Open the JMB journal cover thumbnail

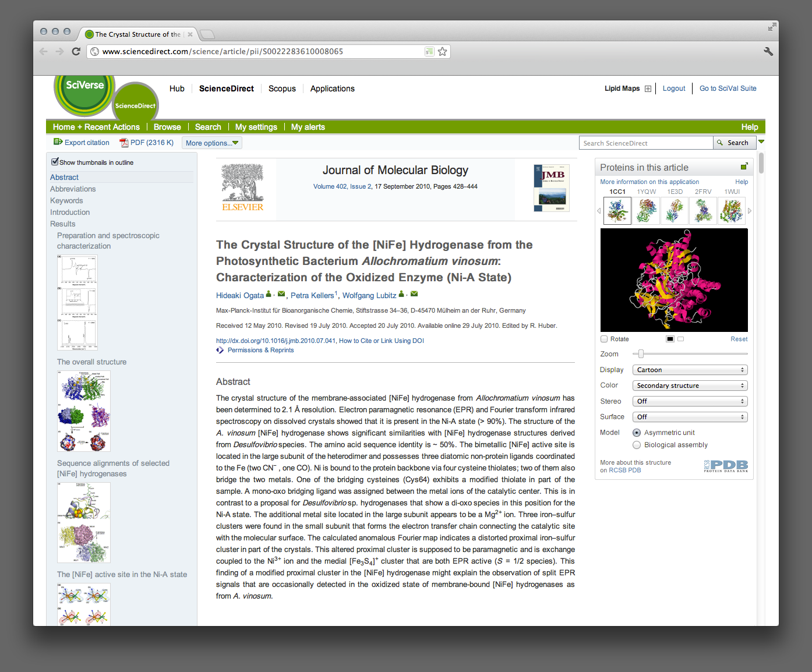click(552, 188)
